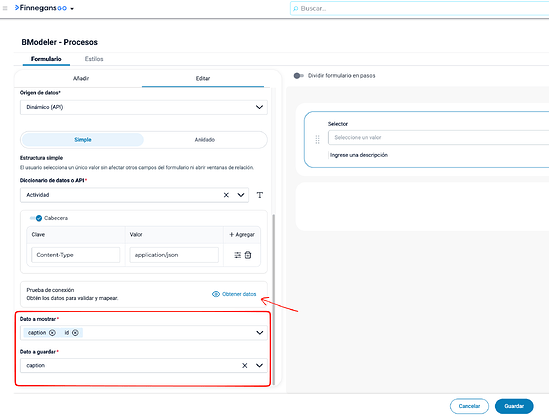Click the Cancelar button
This screenshot has width=549, height=419.
[469, 406]
